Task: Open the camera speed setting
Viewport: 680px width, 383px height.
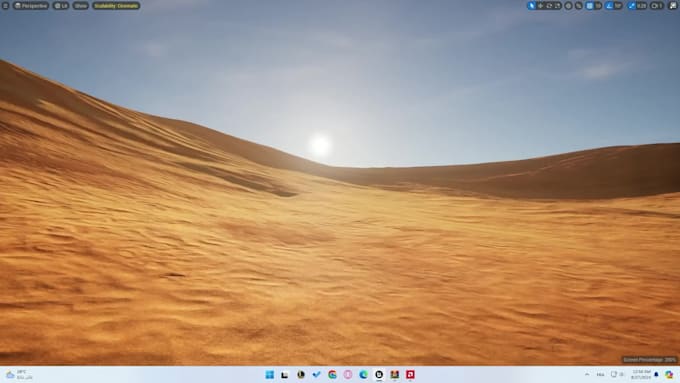Action: [657, 6]
